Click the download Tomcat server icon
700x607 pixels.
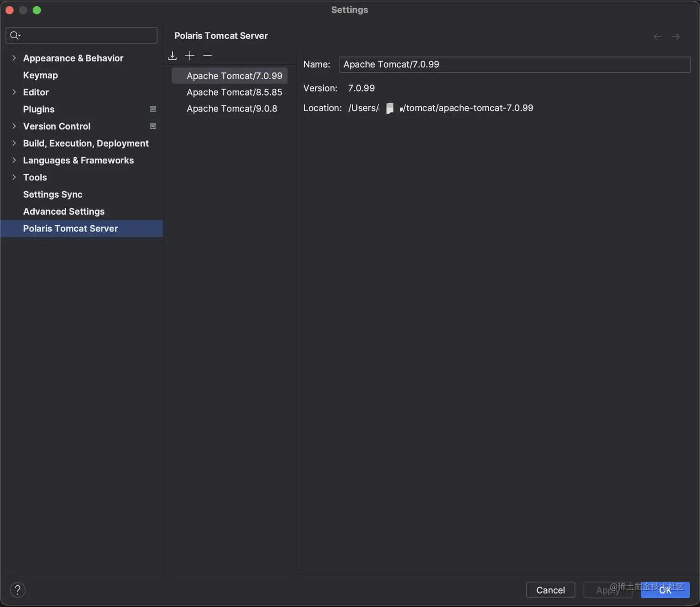click(172, 56)
